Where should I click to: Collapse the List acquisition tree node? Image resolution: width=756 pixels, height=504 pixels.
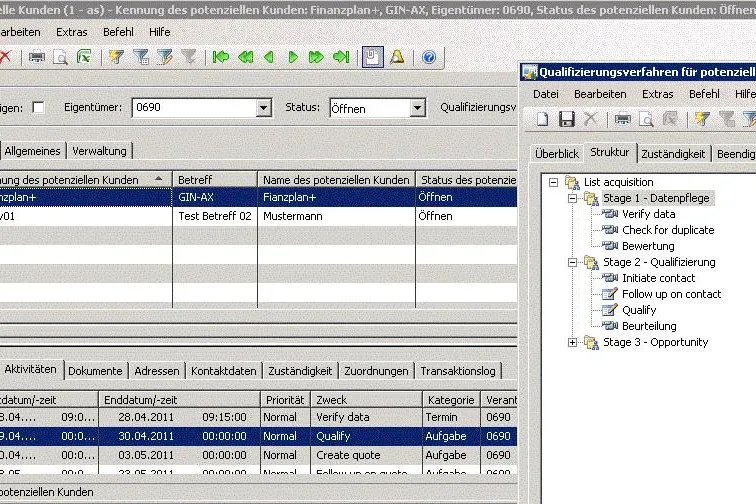(554, 182)
